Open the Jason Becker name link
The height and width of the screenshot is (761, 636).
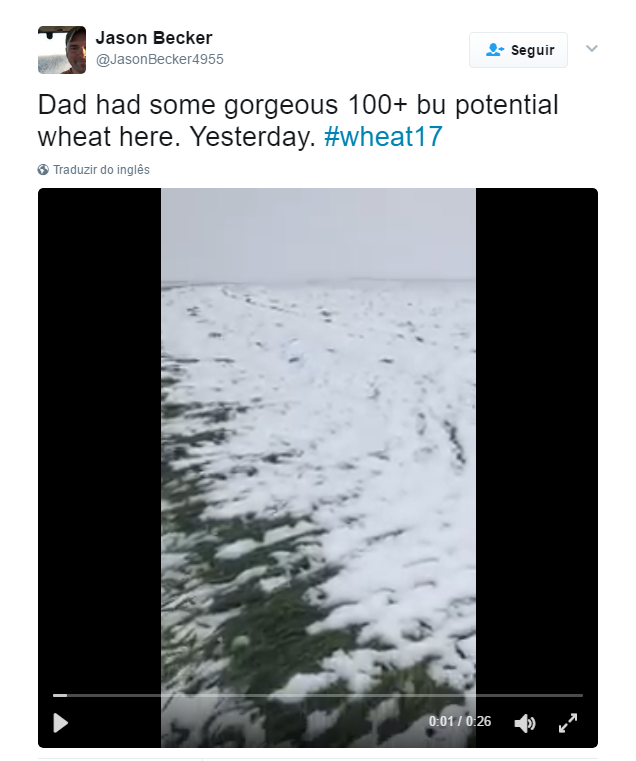tap(154, 38)
